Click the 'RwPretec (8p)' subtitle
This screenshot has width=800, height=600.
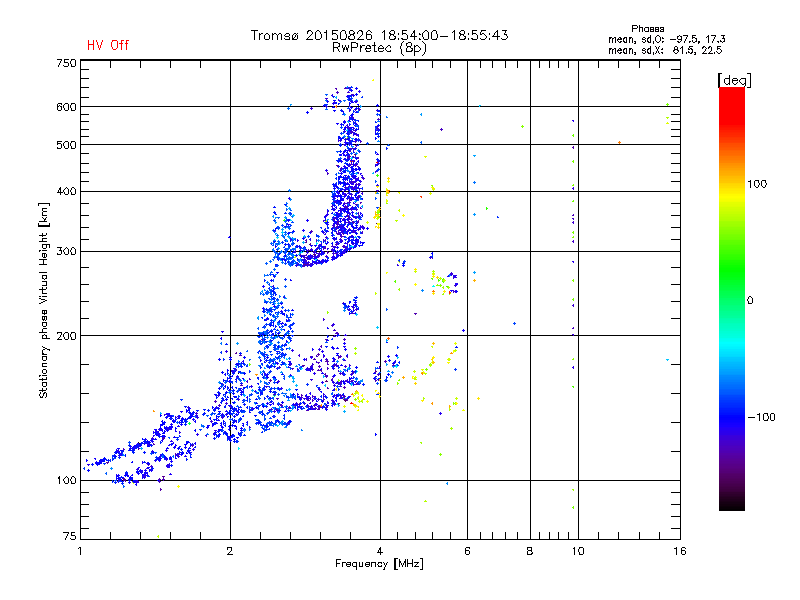pyautogui.click(x=379, y=48)
